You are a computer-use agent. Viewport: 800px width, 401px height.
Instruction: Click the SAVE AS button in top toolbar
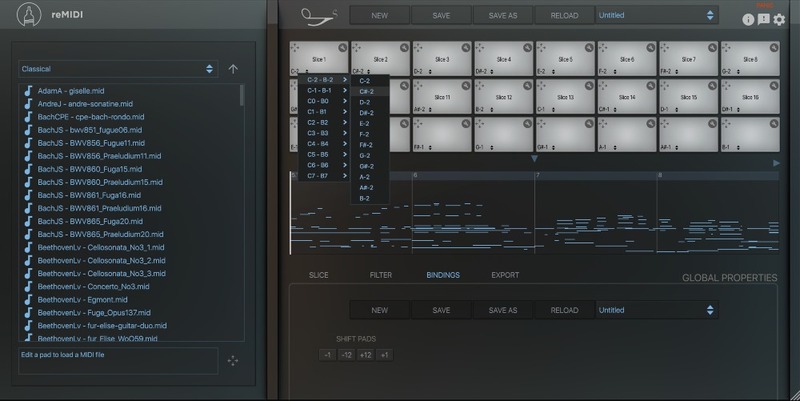502,15
